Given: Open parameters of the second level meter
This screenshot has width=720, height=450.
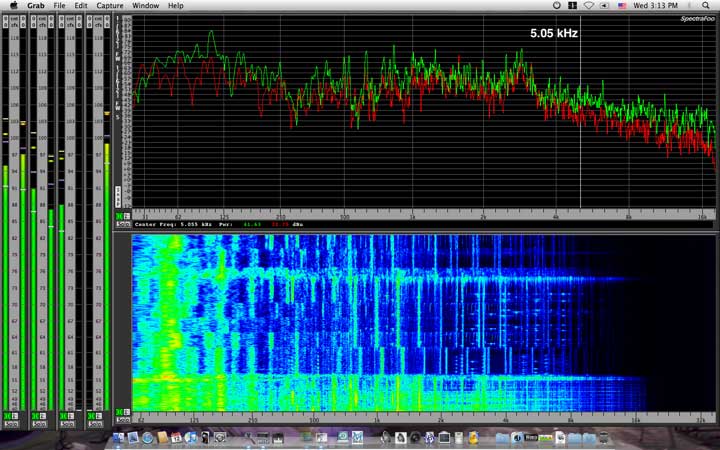Looking at the screenshot, I should [42, 416].
